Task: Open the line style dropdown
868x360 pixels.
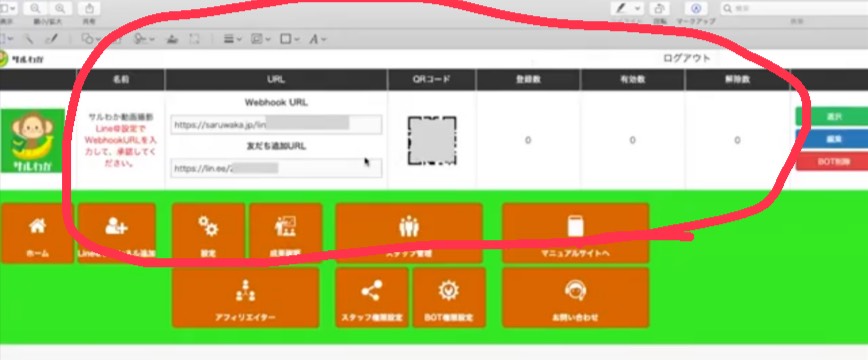Action: (232, 39)
